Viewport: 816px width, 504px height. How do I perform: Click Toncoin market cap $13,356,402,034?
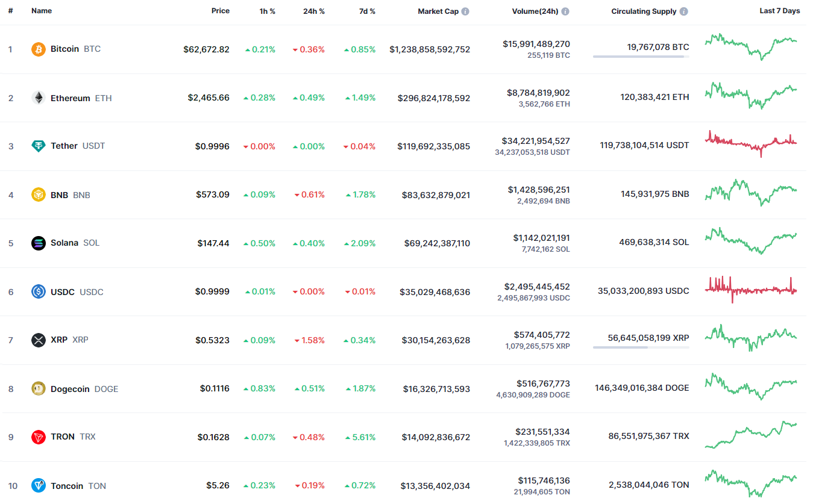(x=436, y=486)
